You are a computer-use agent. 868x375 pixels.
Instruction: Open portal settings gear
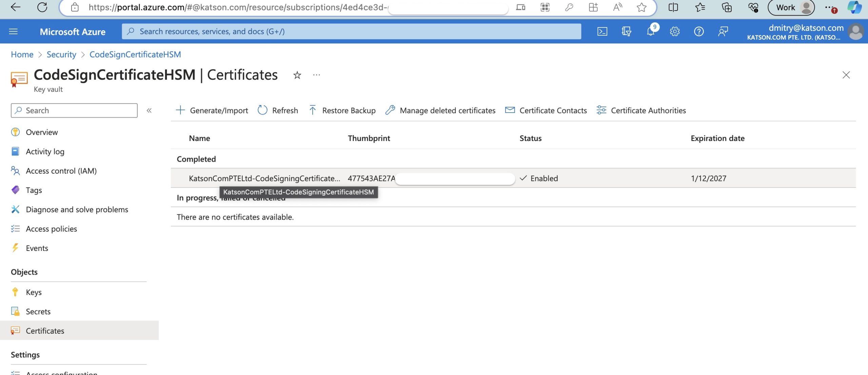(674, 32)
